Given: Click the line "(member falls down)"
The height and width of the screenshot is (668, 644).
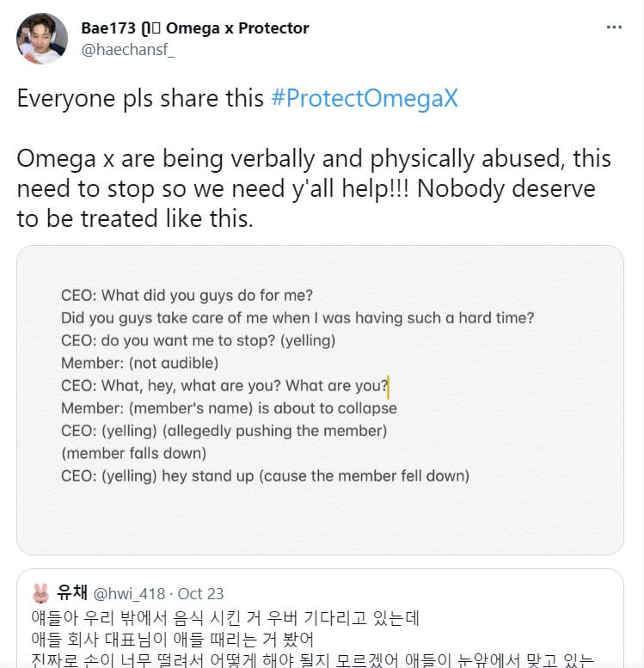Looking at the screenshot, I should (133, 453).
